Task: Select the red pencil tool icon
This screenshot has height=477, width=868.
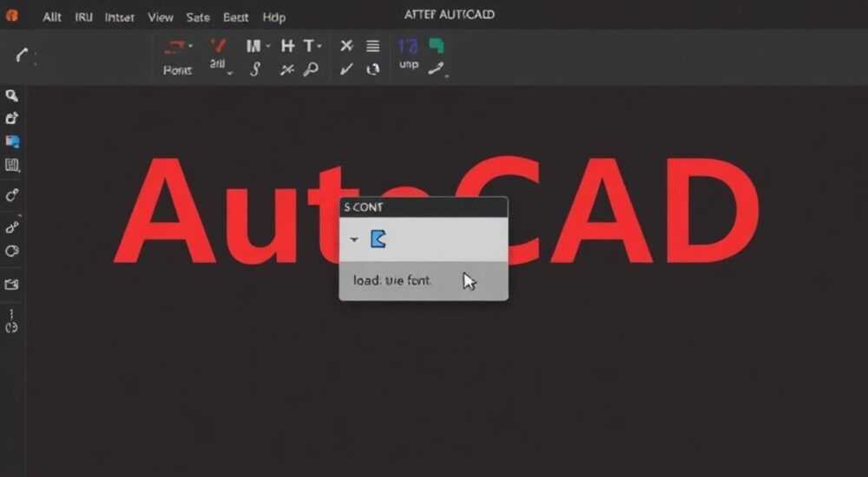Action: click(x=218, y=46)
